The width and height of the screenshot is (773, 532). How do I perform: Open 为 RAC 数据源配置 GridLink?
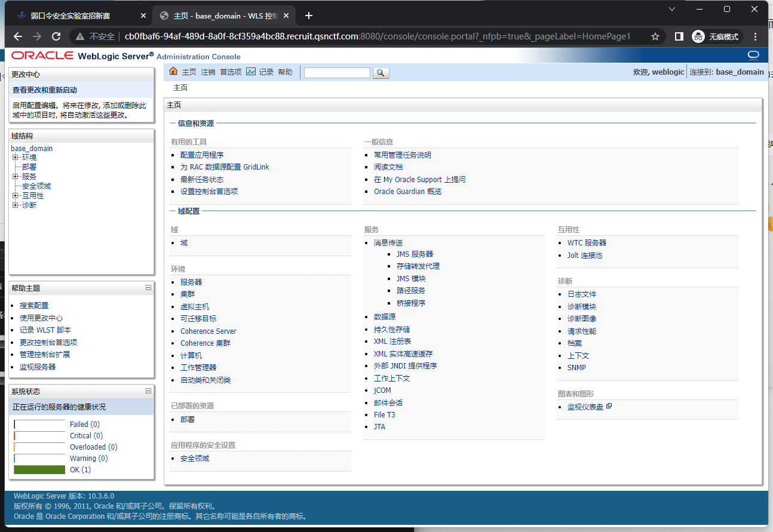[x=225, y=167]
